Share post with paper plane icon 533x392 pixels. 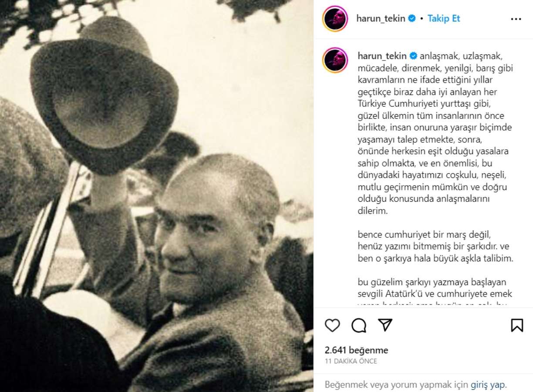click(x=385, y=325)
